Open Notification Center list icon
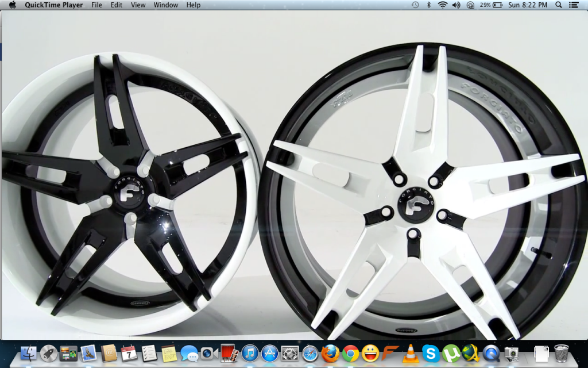Viewport: 588px width, 368px height. tap(574, 5)
